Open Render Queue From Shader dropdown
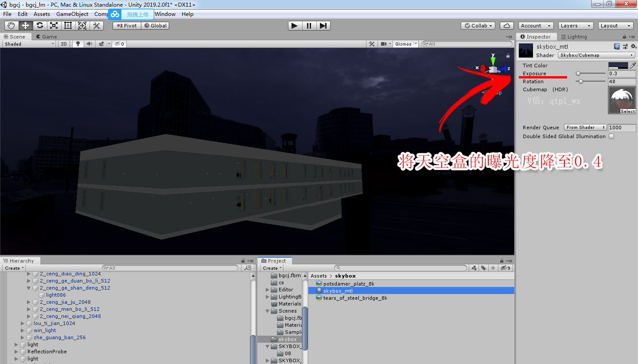The image size is (638, 364). coord(585,128)
